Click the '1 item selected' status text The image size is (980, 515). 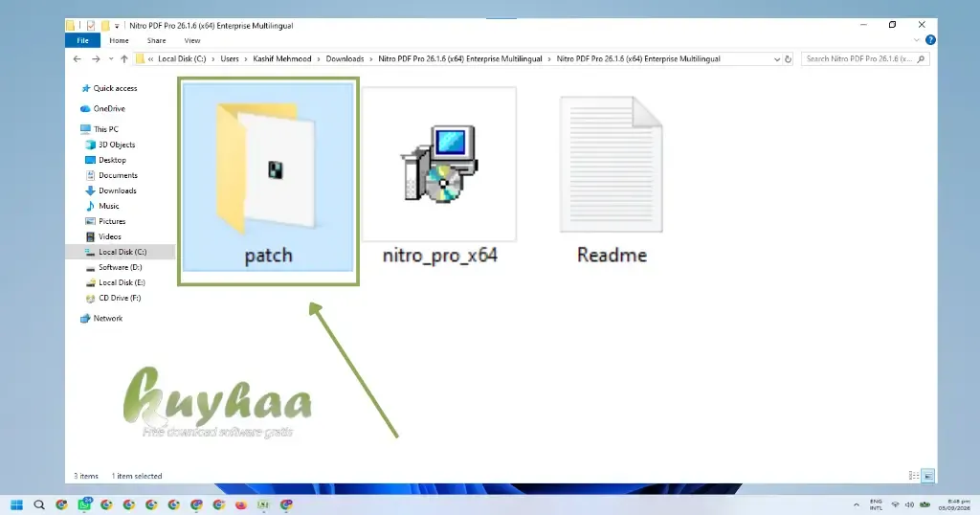click(x=136, y=477)
